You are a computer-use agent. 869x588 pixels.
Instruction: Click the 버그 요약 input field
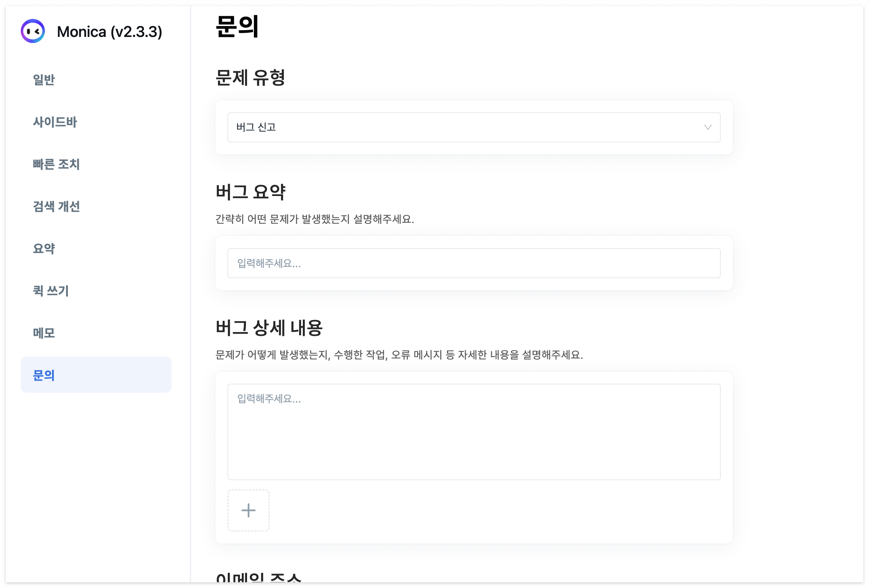click(x=474, y=263)
